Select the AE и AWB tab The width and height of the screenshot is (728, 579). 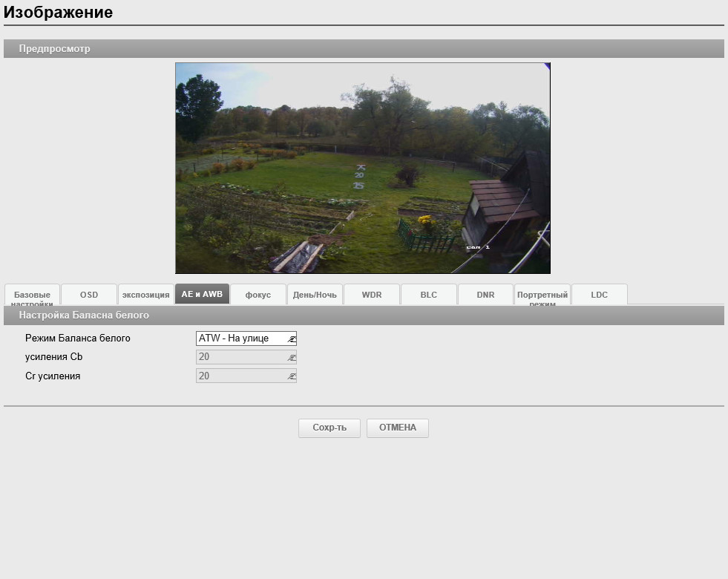click(202, 294)
